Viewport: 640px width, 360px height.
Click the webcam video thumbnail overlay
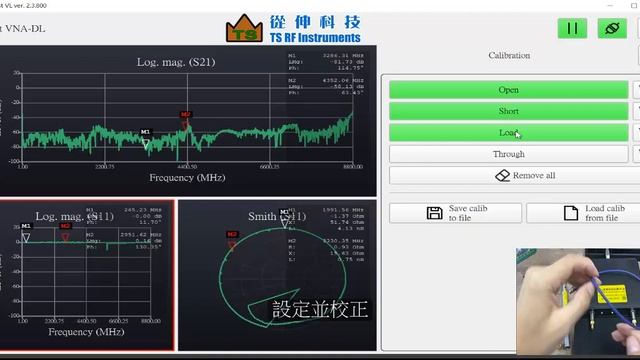tap(578, 301)
